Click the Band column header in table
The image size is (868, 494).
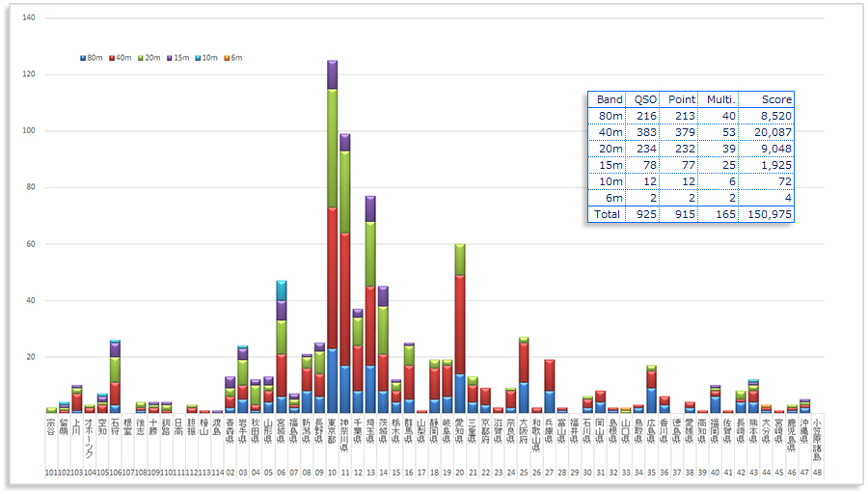coord(610,99)
